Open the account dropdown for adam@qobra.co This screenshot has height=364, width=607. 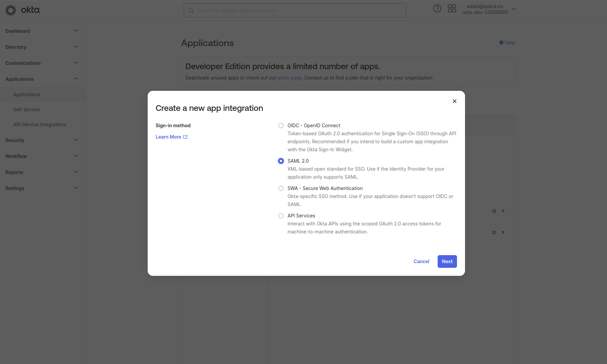click(489, 9)
